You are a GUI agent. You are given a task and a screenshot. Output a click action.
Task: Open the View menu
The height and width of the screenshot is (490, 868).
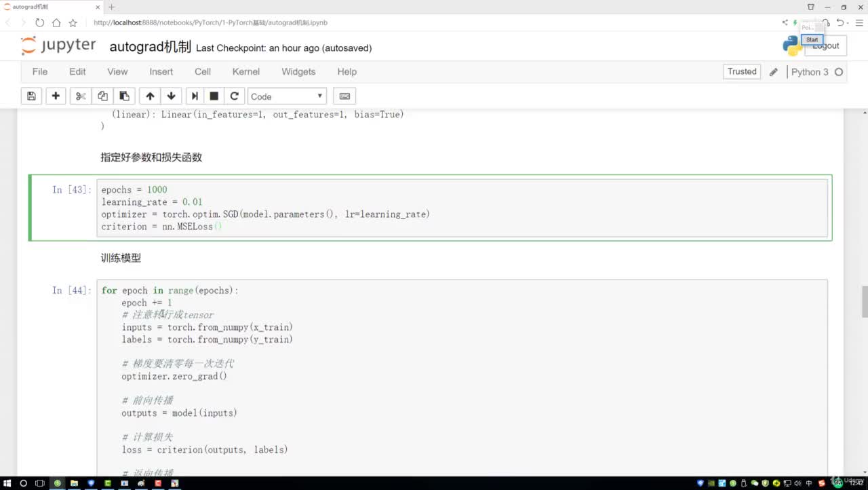(x=117, y=71)
